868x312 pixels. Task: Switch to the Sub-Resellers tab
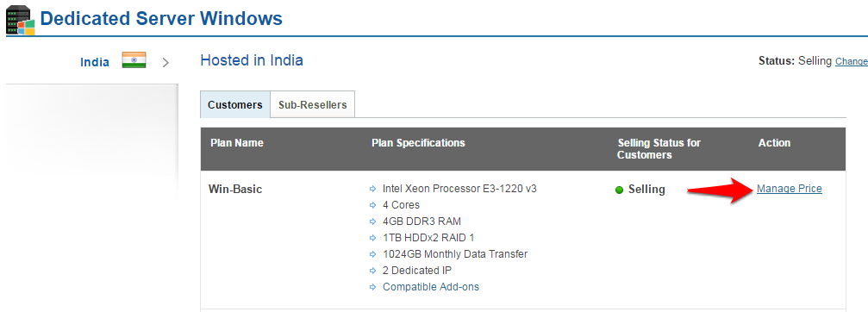[x=313, y=104]
